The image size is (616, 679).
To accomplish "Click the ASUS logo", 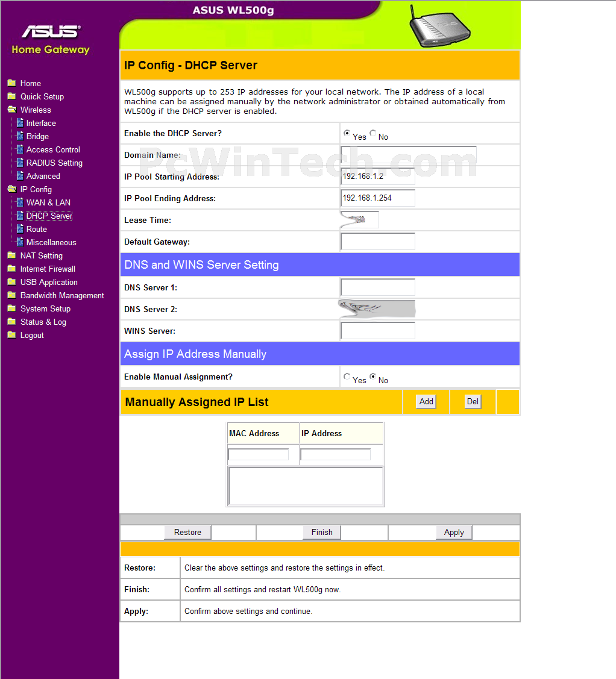I will click(x=51, y=31).
